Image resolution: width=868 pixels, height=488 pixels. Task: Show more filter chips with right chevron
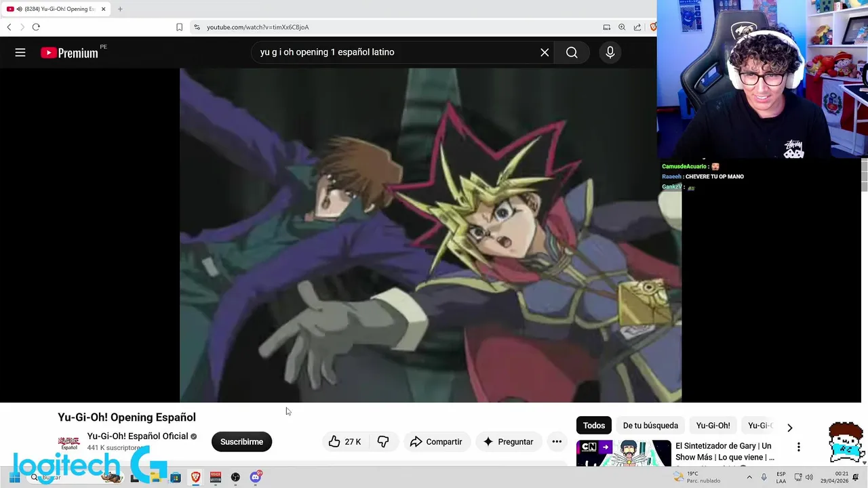click(x=789, y=428)
